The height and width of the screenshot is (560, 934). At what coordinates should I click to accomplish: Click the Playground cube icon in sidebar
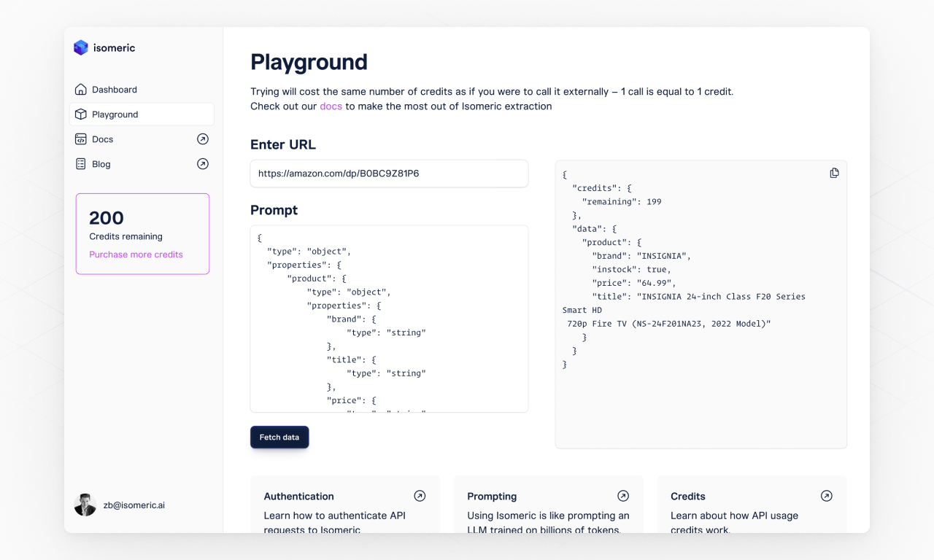pos(81,114)
